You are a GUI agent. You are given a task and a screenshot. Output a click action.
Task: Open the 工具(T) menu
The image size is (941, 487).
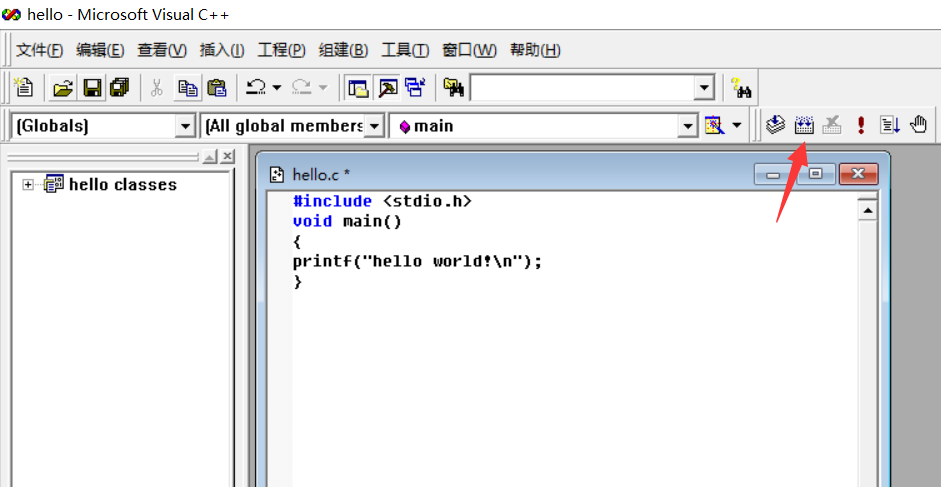click(x=405, y=50)
